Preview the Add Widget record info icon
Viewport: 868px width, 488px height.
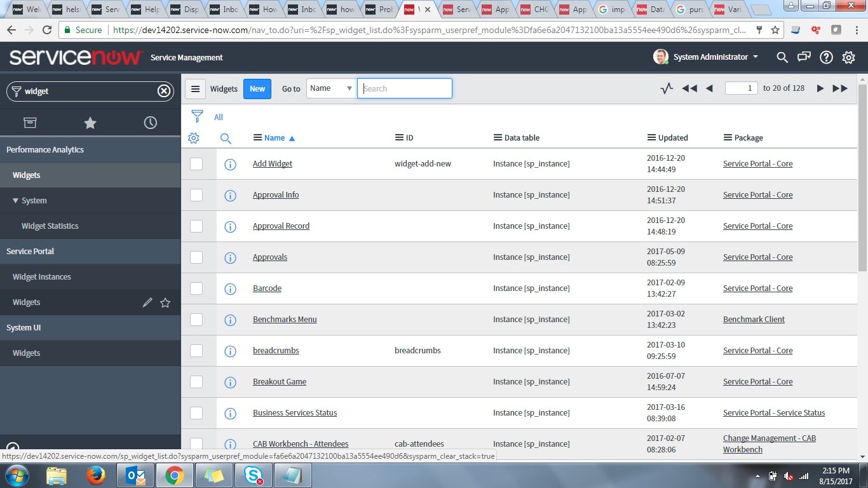(x=230, y=164)
